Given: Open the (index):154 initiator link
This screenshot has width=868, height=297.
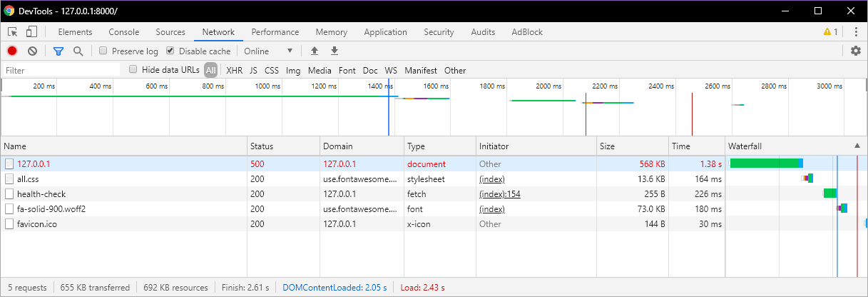Looking at the screenshot, I should point(499,194).
